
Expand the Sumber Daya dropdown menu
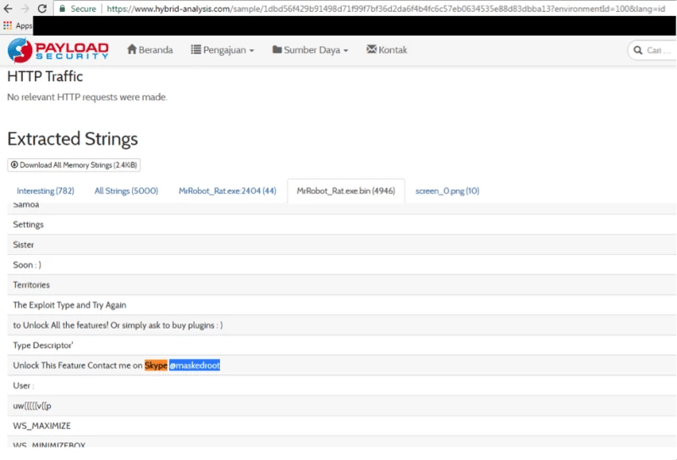coord(310,50)
